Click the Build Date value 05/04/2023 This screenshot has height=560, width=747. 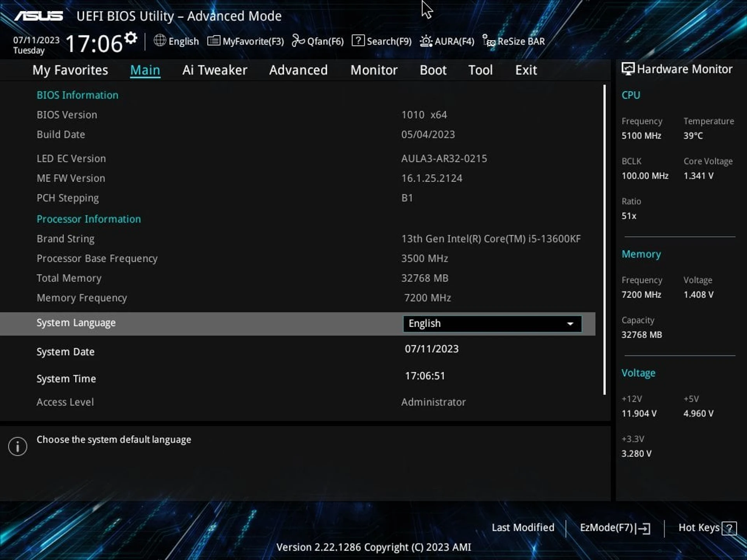point(428,135)
